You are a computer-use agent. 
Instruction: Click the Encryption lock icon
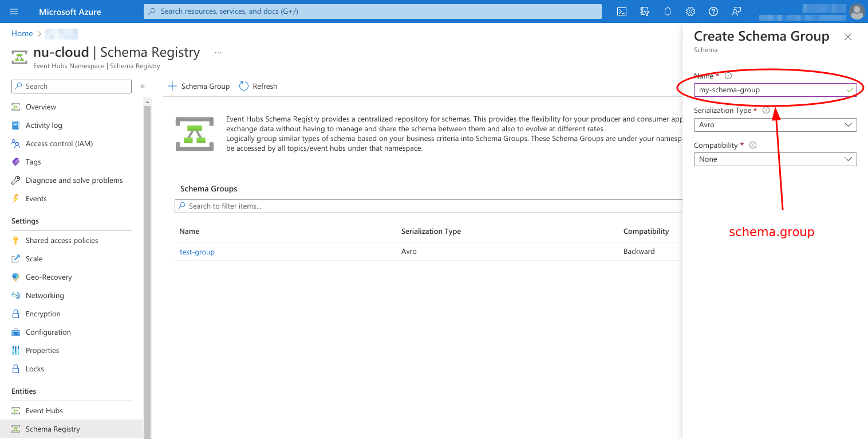tap(16, 314)
